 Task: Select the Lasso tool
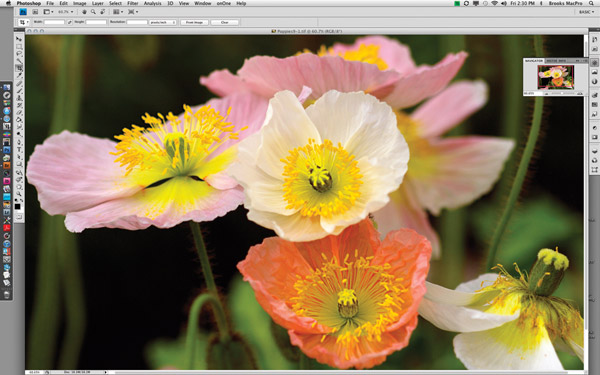tap(18, 53)
